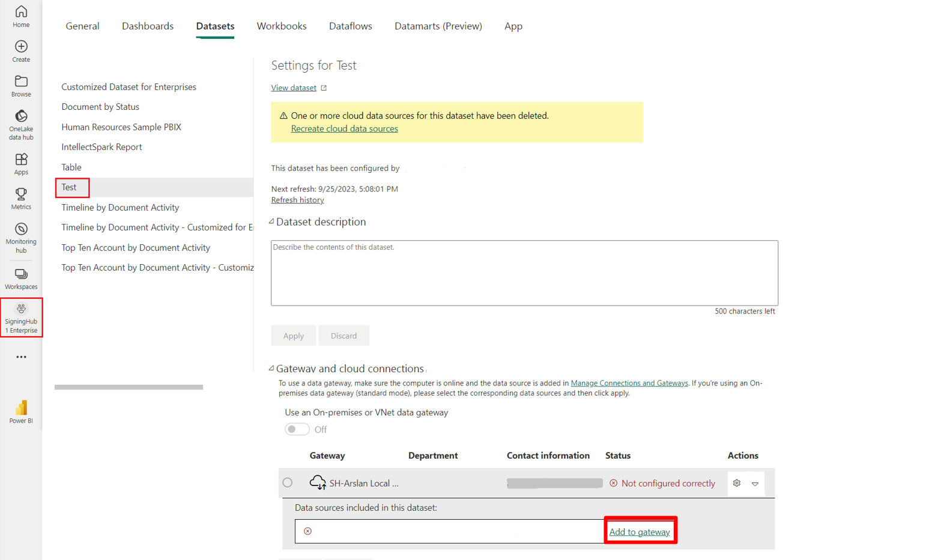Select Document by Status dataset

click(x=100, y=107)
